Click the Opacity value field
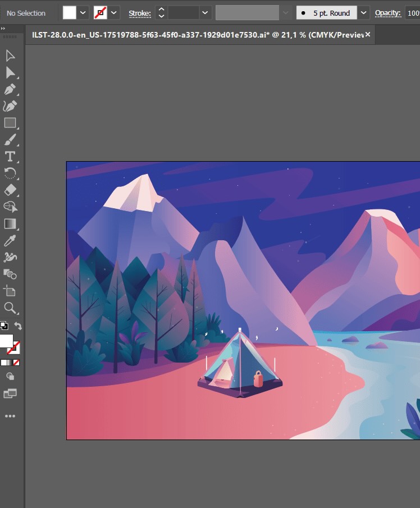The image size is (420, 508). (413, 13)
